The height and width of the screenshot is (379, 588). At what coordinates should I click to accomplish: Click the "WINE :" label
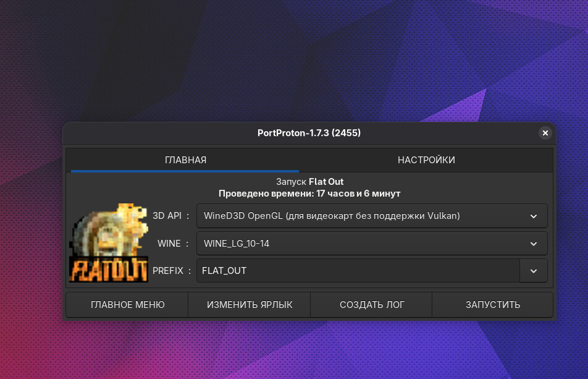coord(174,244)
